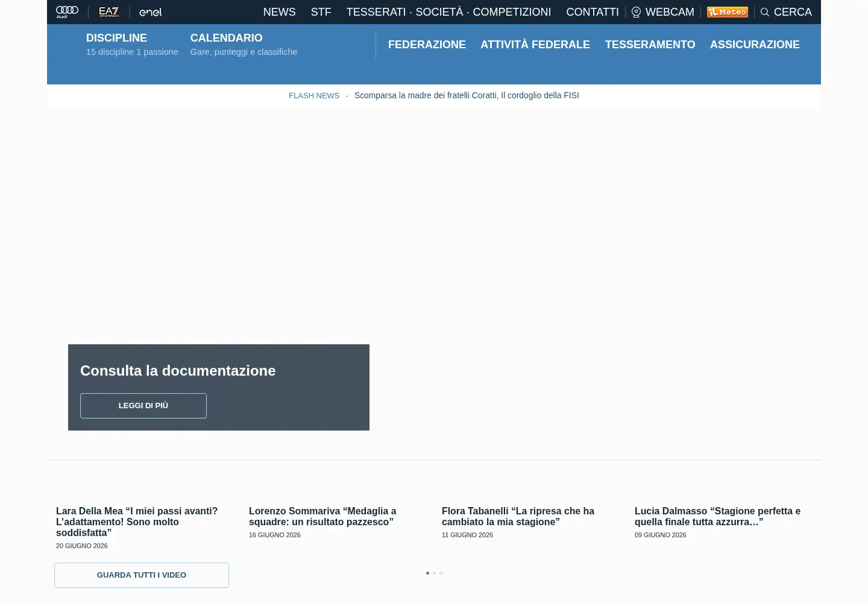Click the Audi sponsor logo
Viewport: 868px width, 603px height.
coord(67,12)
